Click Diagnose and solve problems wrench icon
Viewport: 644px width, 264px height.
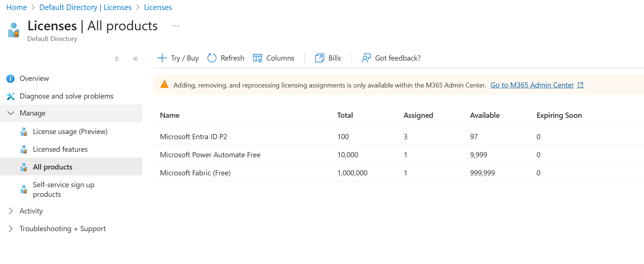point(11,96)
